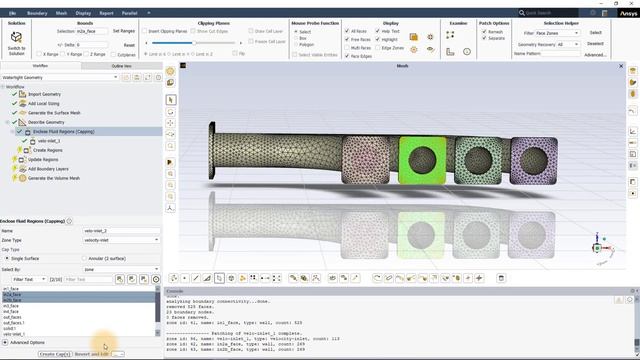Open the Parallel menu
The image size is (640, 360).
pyautogui.click(x=129, y=13)
